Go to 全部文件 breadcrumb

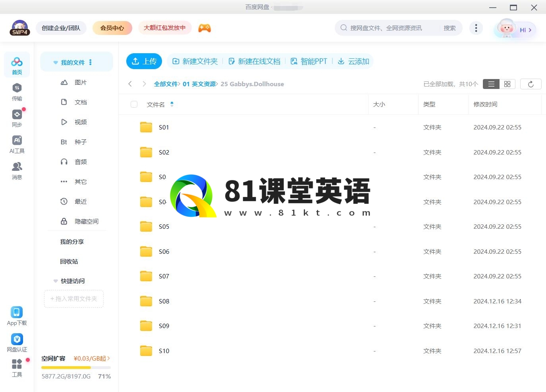[x=166, y=84]
